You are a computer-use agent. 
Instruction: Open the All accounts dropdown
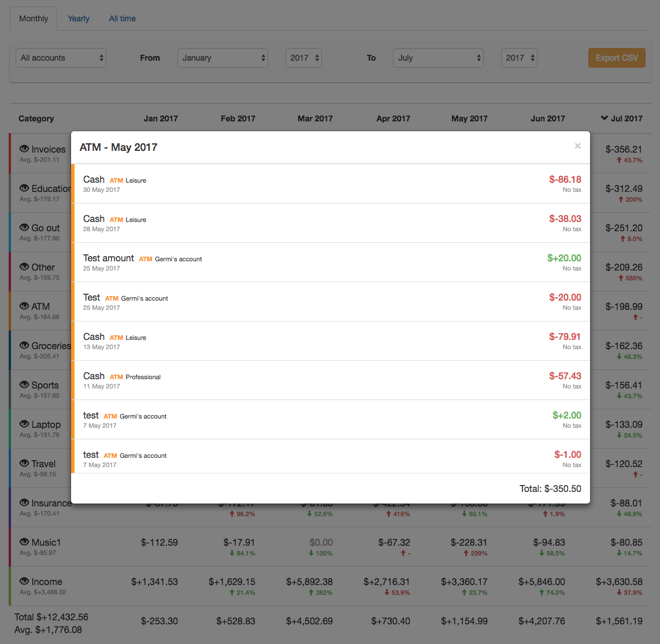61,58
